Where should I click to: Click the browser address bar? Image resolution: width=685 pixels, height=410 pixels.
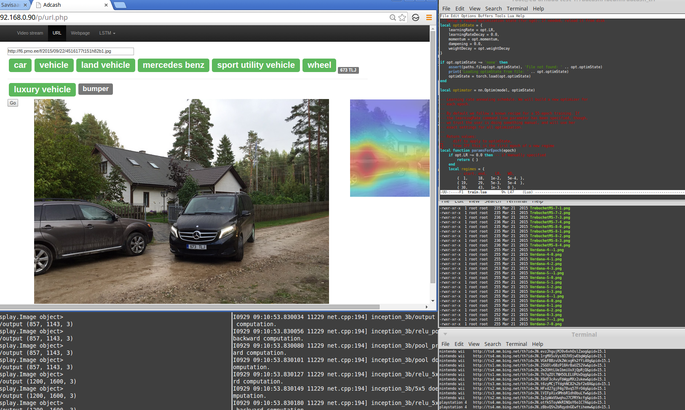click(192, 17)
